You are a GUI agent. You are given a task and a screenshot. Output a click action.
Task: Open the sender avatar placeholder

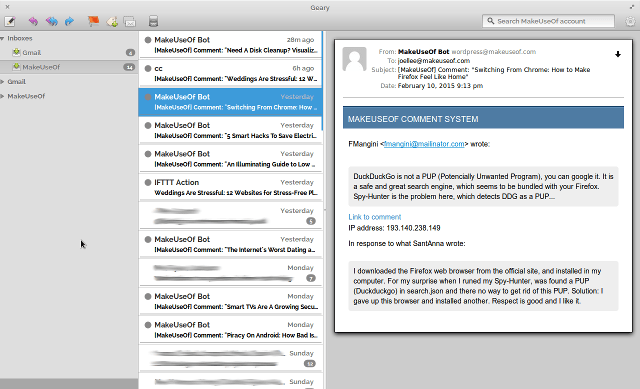[x=354, y=60]
